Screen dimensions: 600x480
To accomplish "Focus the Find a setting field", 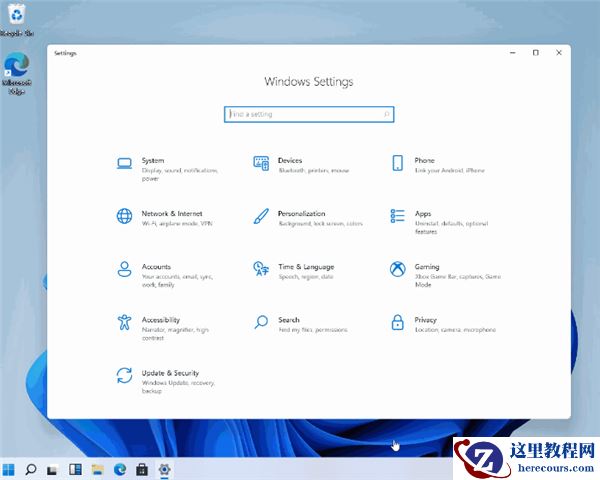I will [x=309, y=114].
